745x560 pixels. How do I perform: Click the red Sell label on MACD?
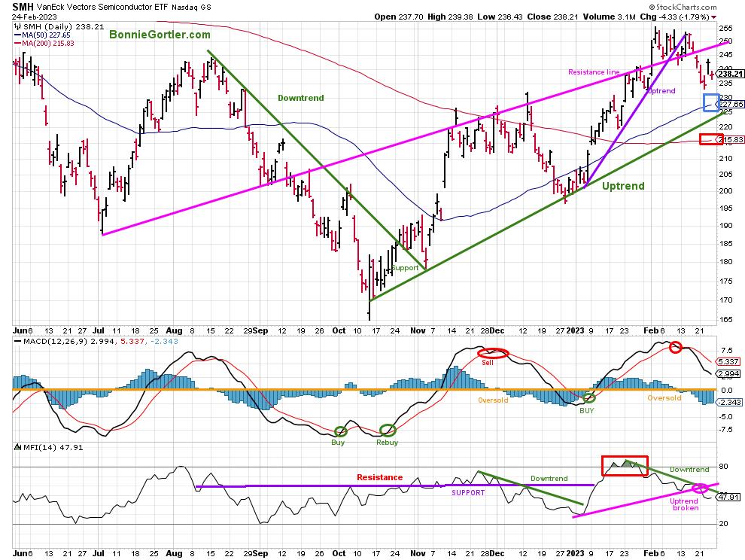click(x=488, y=362)
